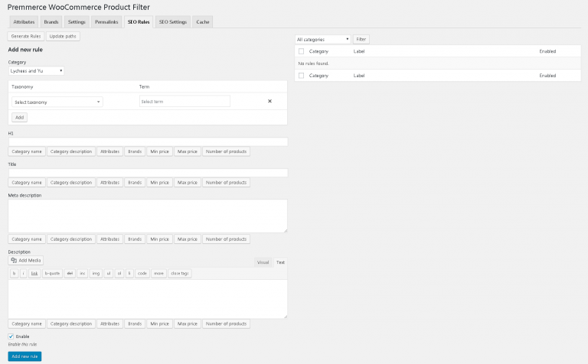Sort by the top Label column header

(x=359, y=51)
